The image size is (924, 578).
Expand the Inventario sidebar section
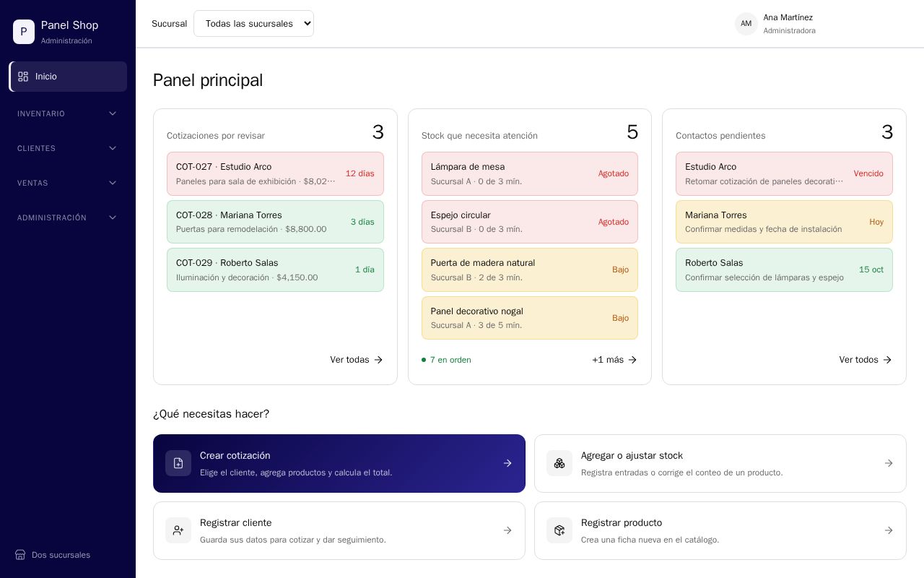(x=68, y=113)
